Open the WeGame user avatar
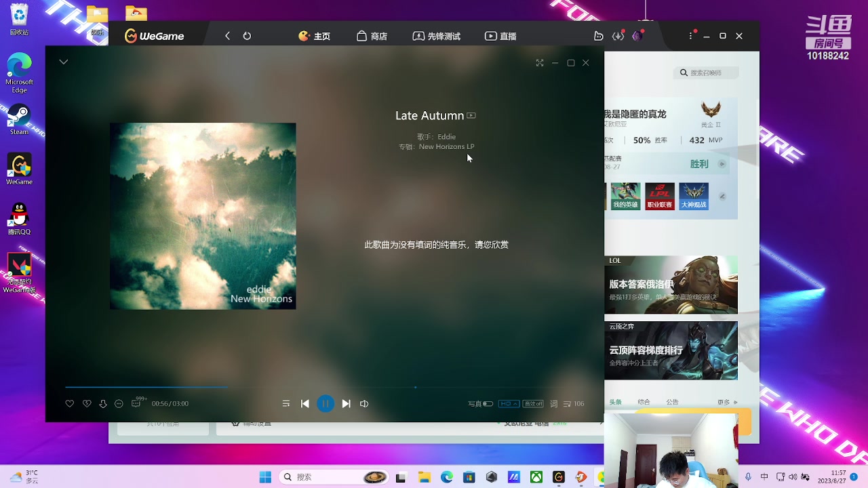The height and width of the screenshot is (488, 868). [637, 36]
